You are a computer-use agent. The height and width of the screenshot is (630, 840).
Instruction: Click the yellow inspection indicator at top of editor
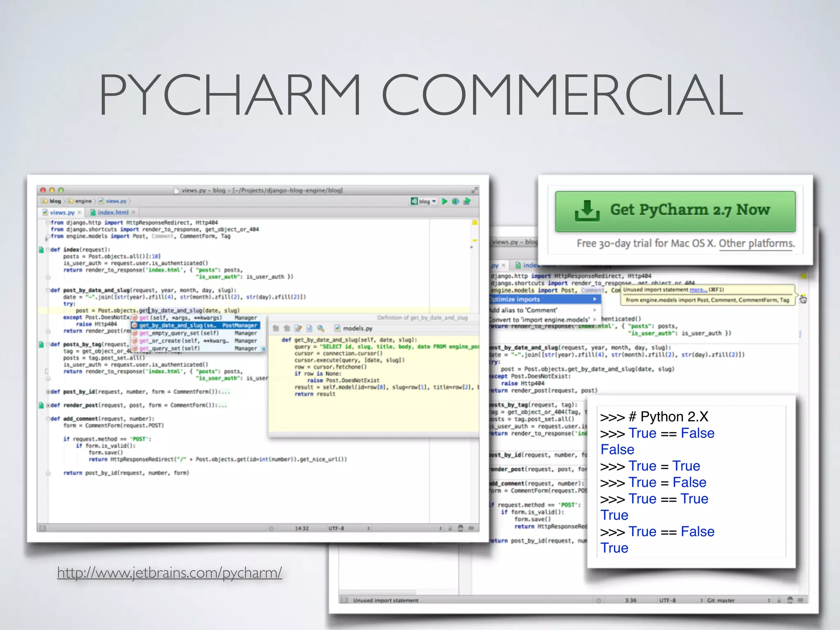pos(475,223)
